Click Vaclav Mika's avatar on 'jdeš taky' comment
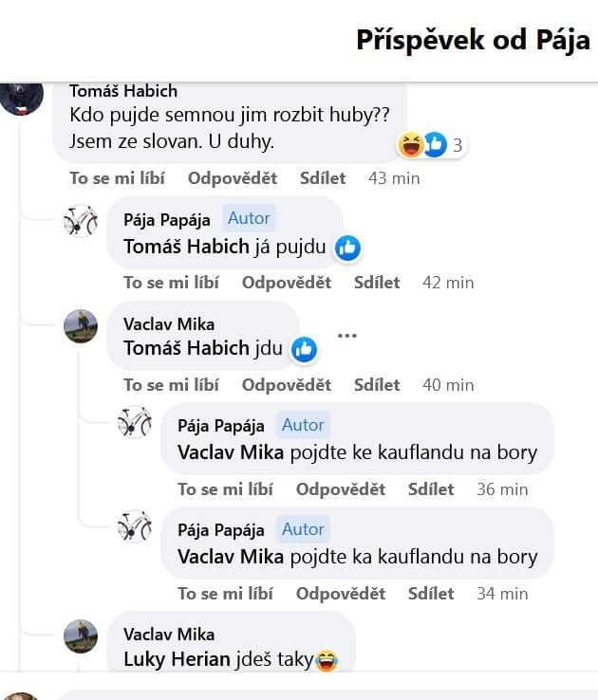Screen dimensions: 598x700 [81, 636]
